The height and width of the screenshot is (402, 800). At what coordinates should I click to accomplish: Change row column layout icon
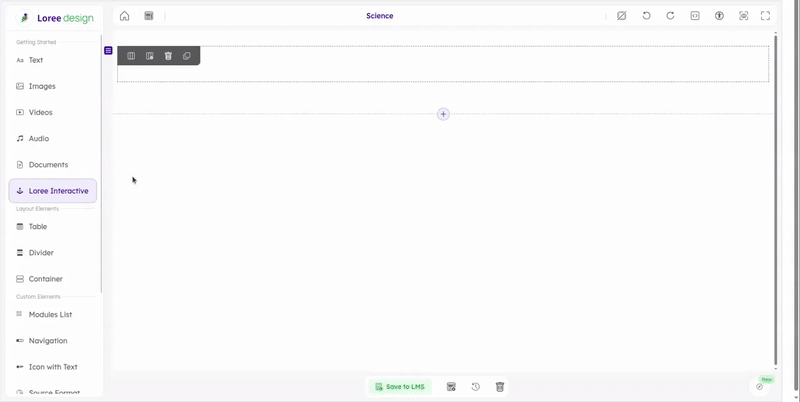[131, 56]
